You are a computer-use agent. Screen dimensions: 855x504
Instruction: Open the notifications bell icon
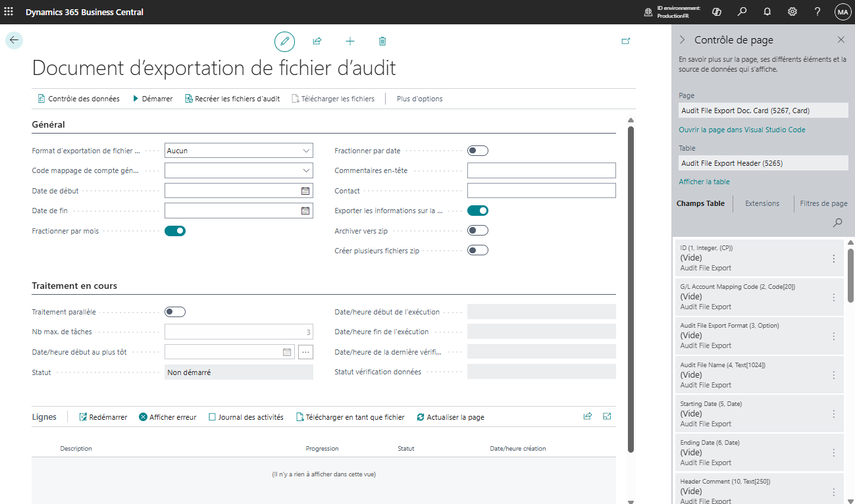[767, 12]
